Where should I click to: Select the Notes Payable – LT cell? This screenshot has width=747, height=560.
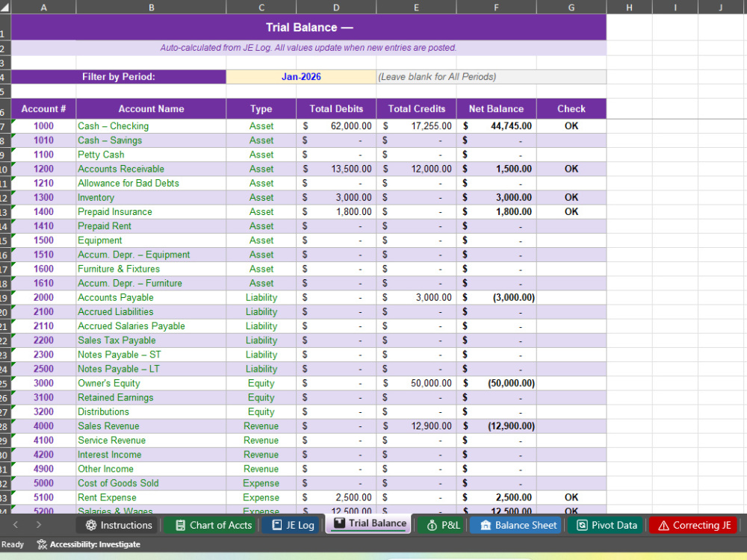pyautogui.click(x=151, y=369)
